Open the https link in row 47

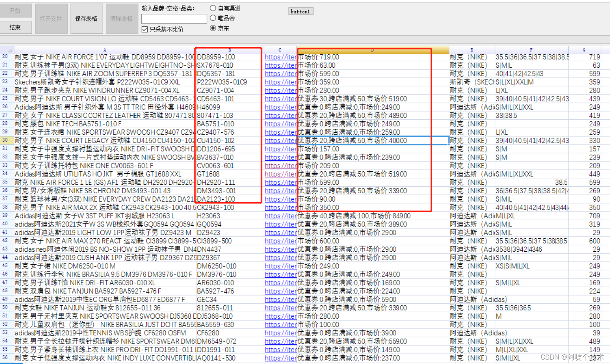pyautogui.click(x=281, y=283)
